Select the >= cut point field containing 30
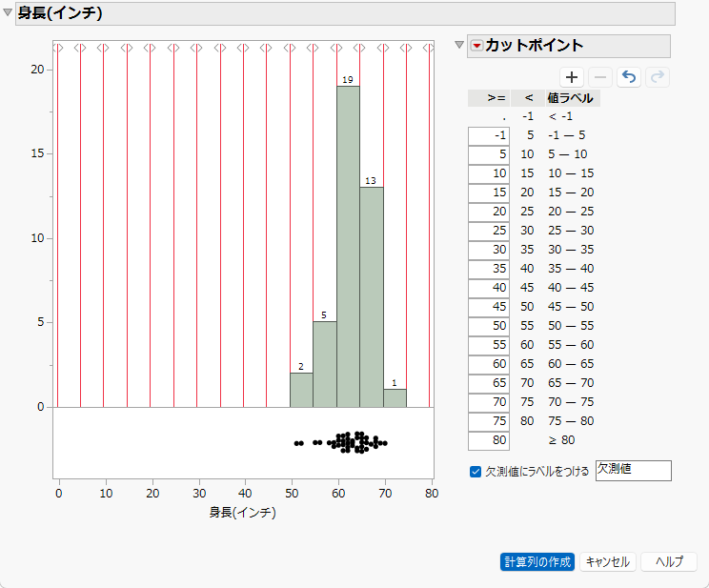The height and width of the screenshot is (588, 709). 489,250
